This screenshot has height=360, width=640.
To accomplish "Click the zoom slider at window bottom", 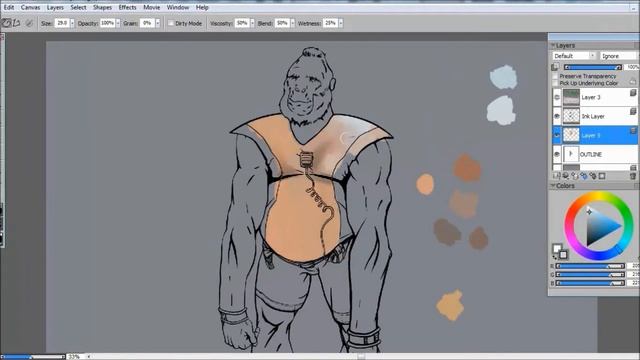I will point(33,356).
